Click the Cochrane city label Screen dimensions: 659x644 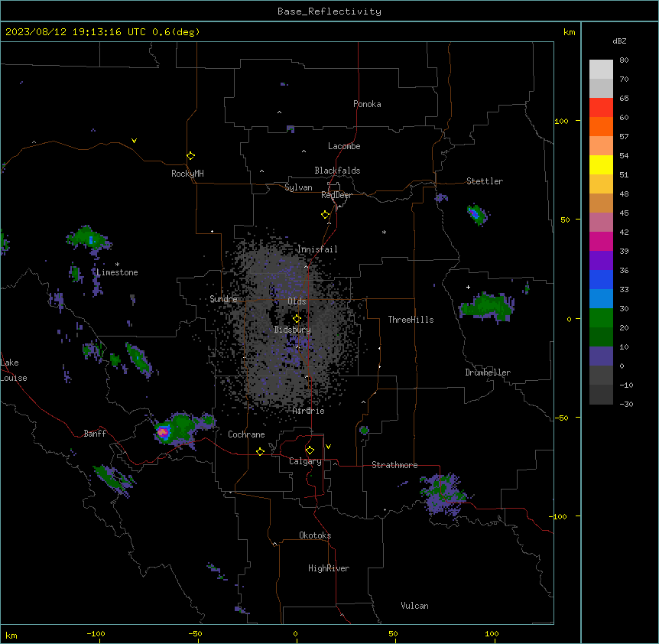246,434
